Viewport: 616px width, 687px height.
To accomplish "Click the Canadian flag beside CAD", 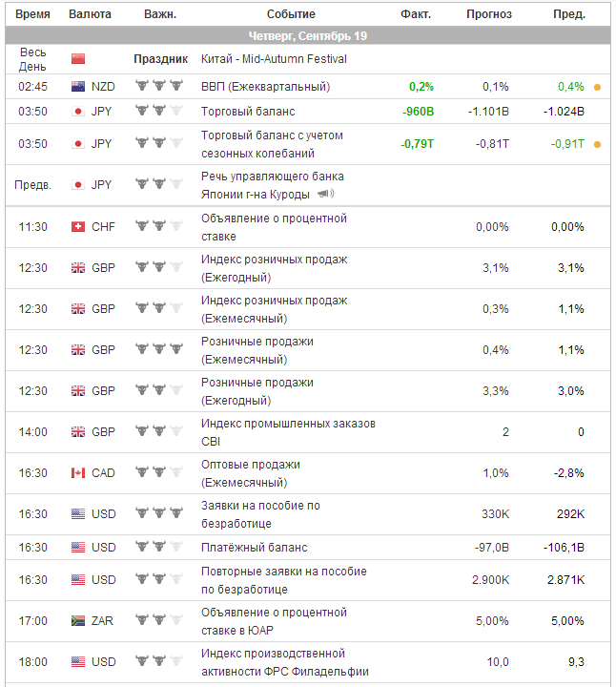I will (x=78, y=473).
